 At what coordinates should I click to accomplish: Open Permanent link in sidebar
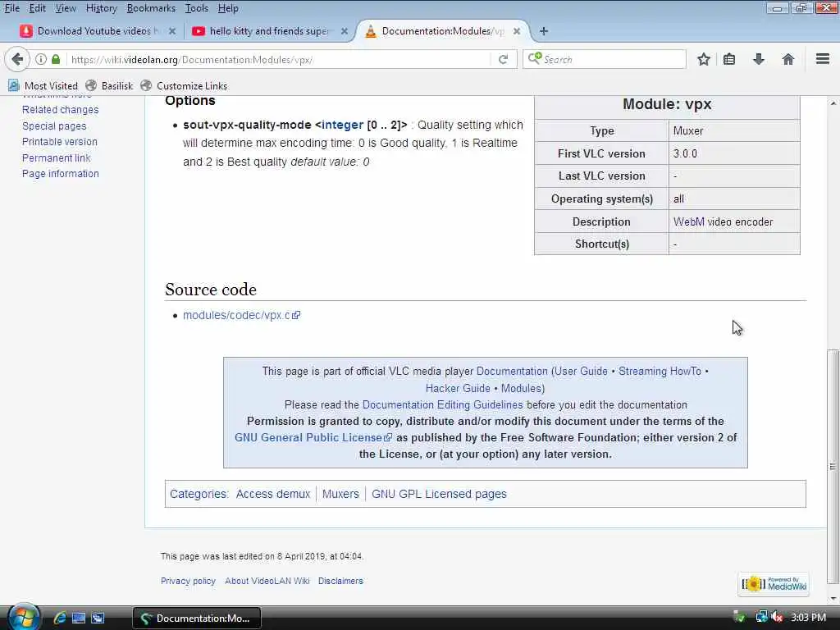(57, 158)
